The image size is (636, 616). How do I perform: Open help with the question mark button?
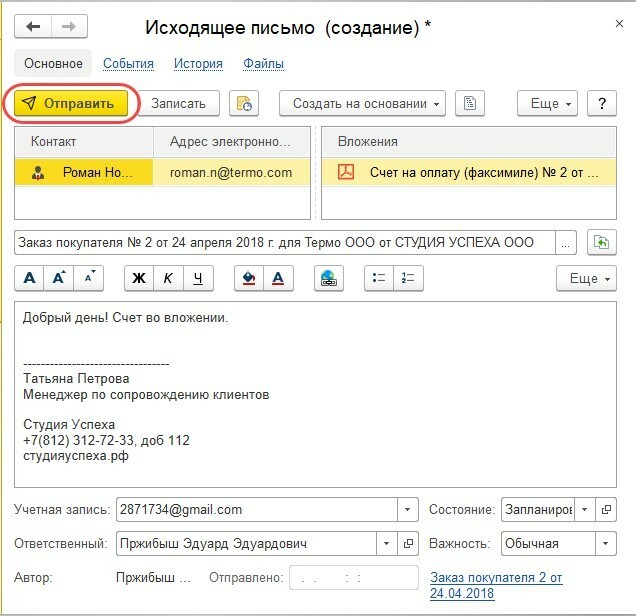(x=602, y=103)
